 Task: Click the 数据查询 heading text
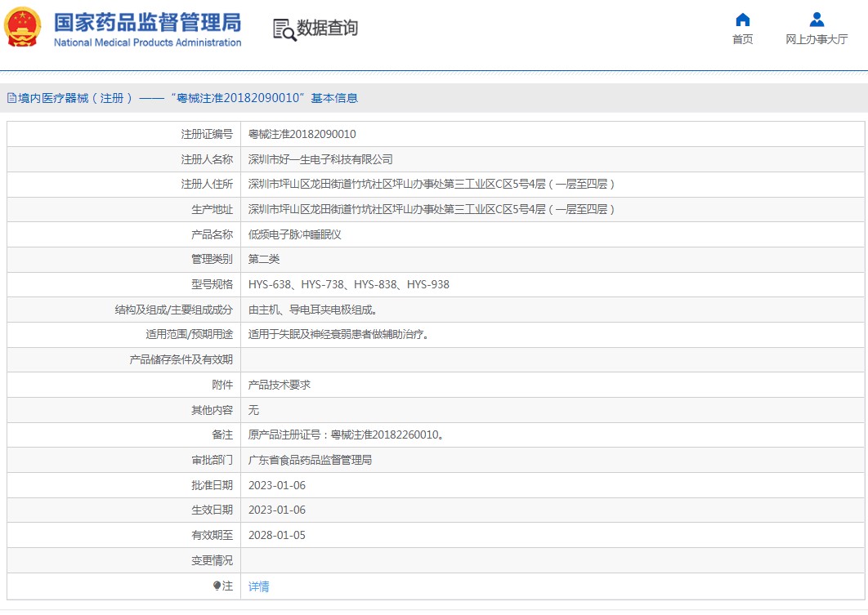point(327,29)
